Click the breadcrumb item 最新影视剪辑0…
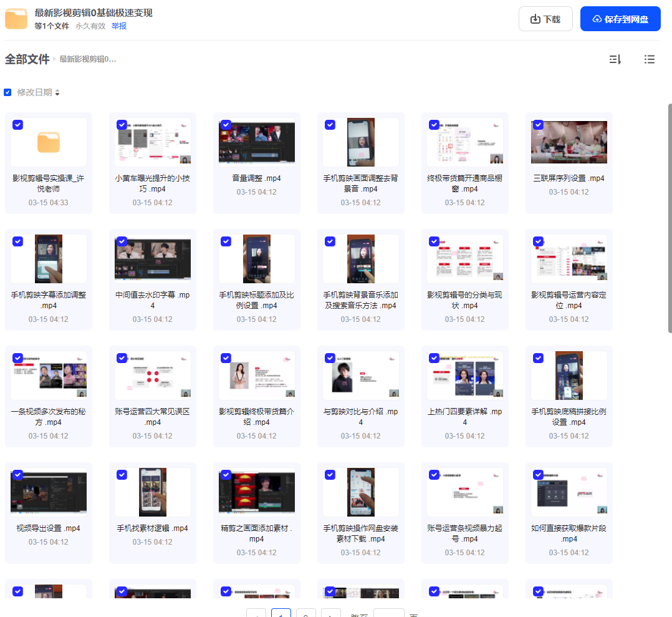Viewport: 672px width, 617px height. (x=88, y=59)
